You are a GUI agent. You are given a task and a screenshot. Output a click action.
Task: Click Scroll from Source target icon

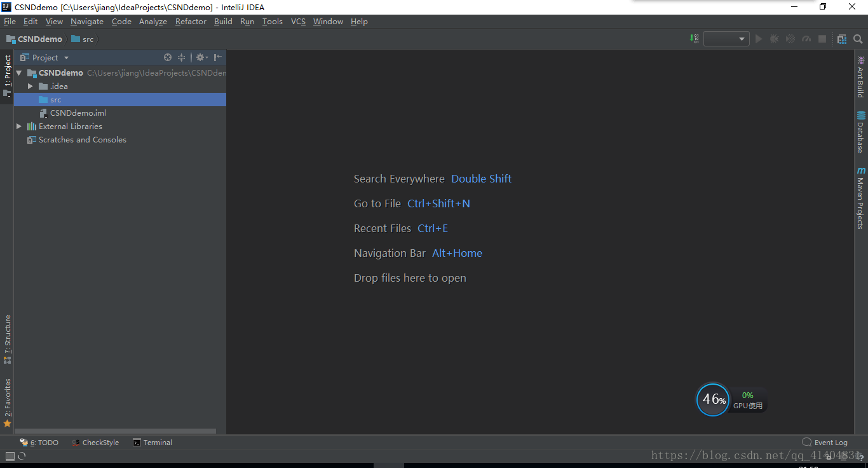pos(168,57)
